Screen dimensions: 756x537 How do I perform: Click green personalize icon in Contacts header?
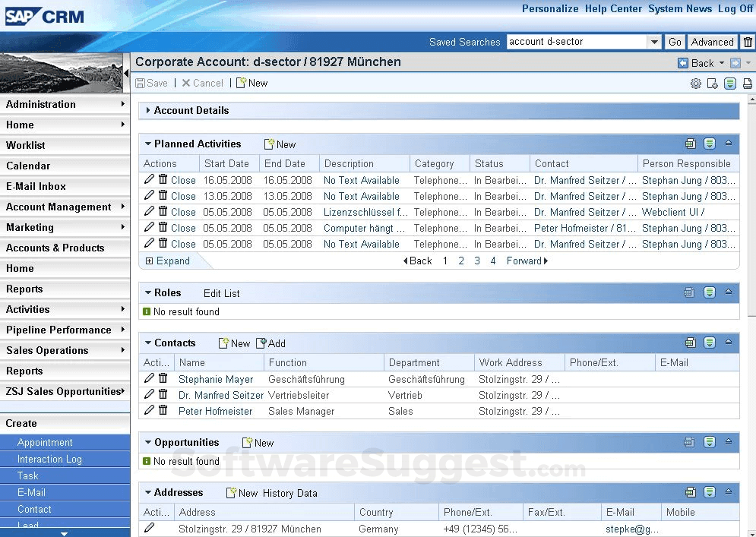coord(709,343)
